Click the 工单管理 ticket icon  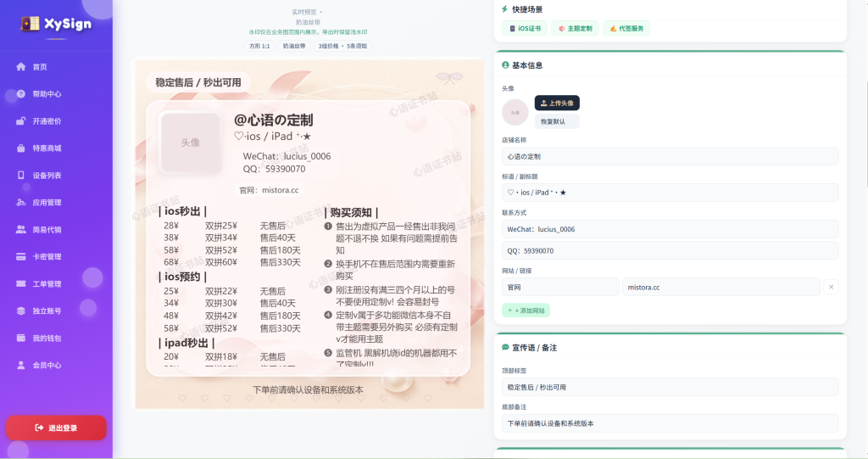point(21,284)
